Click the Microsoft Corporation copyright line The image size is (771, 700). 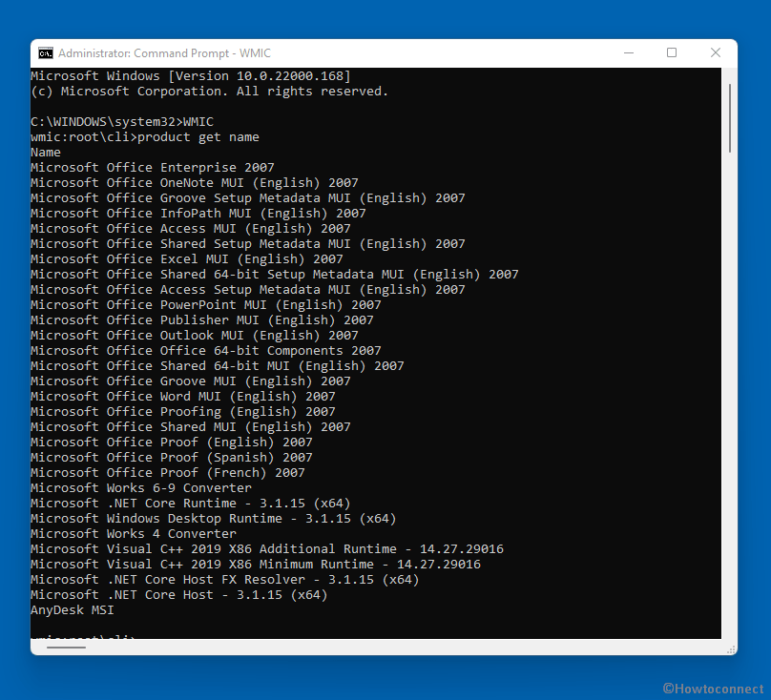[210, 92]
